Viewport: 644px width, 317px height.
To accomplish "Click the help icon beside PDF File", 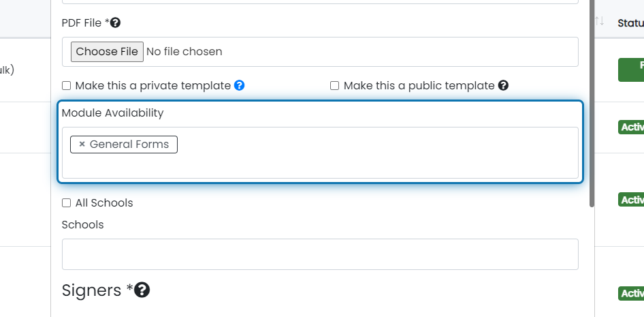I will coord(116,23).
